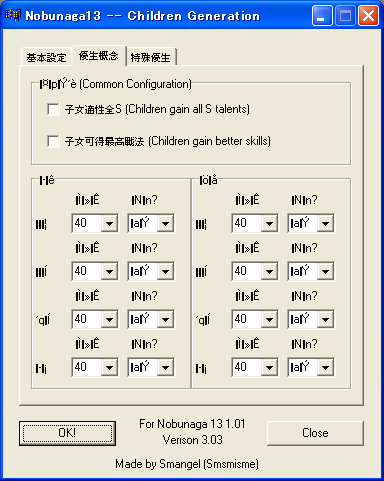Open the ´qIí row IaIÝ dropdown, right group
The width and height of the screenshot is (384, 481).
(x=311, y=319)
